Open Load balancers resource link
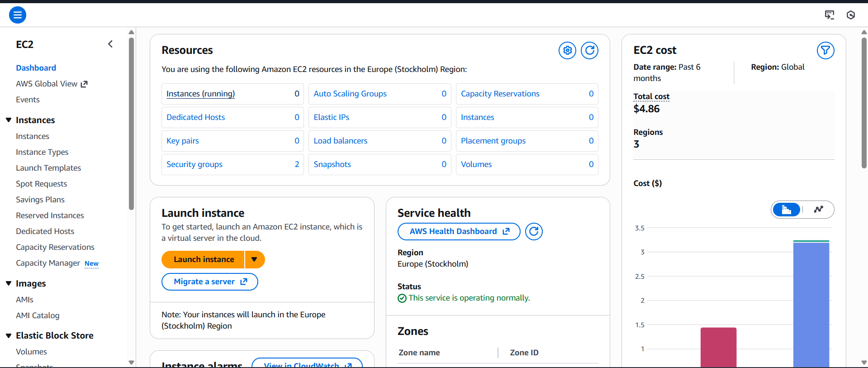 341,141
